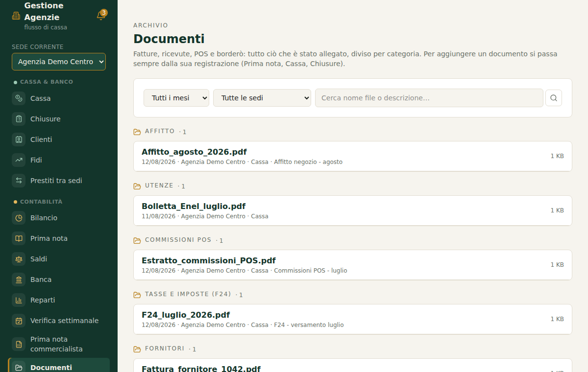Click the AFFITTO category heading

[160, 131]
